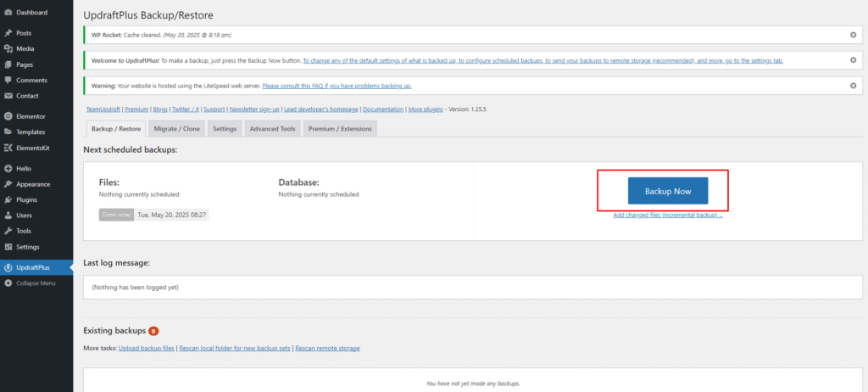Click Rescan local folder for new backup sets
The image size is (868, 392).
pyautogui.click(x=234, y=348)
